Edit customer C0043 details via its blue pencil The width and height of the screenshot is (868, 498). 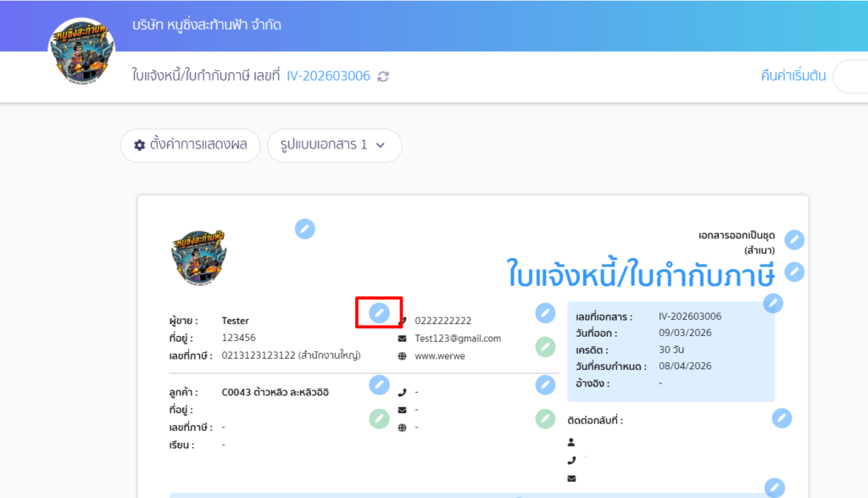(379, 383)
